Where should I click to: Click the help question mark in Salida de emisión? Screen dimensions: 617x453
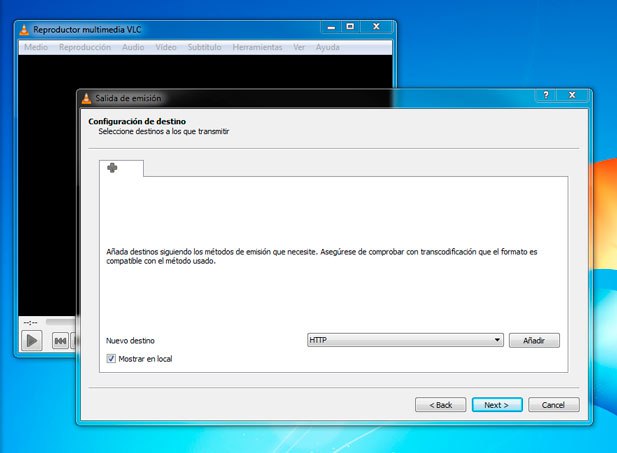click(x=546, y=95)
